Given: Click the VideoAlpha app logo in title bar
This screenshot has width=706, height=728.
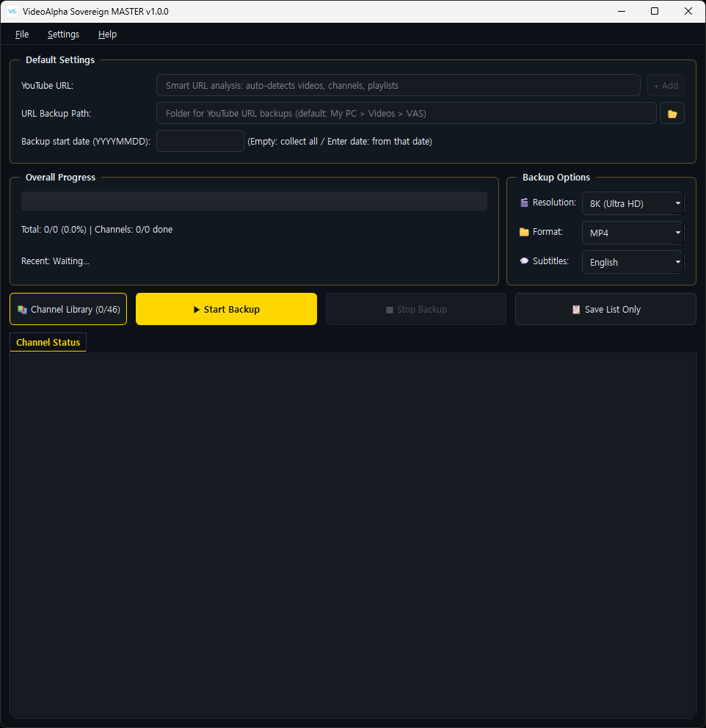Looking at the screenshot, I should (x=12, y=11).
